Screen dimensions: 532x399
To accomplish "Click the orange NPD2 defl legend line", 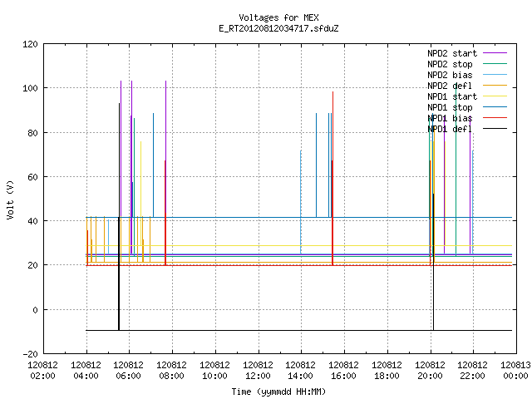I will [x=495, y=85].
